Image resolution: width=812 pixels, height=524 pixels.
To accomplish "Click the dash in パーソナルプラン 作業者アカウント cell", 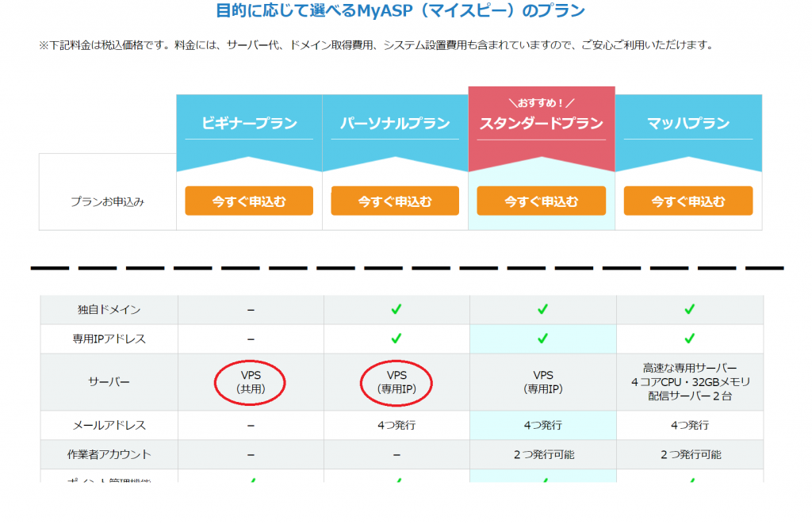I will pyautogui.click(x=396, y=455).
